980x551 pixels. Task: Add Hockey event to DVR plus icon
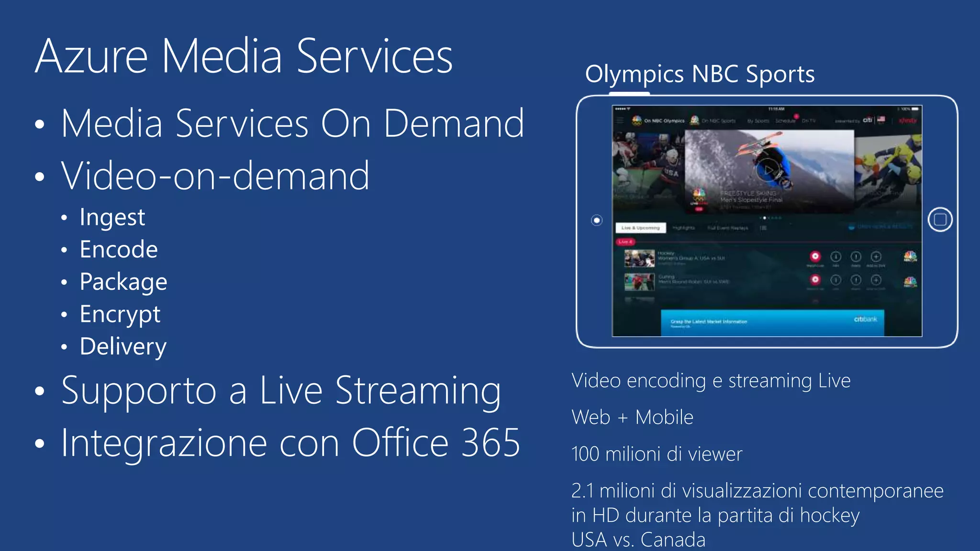(876, 257)
